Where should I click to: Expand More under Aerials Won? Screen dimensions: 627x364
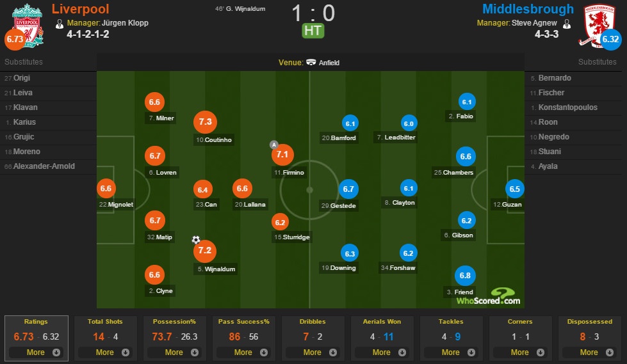click(x=382, y=352)
